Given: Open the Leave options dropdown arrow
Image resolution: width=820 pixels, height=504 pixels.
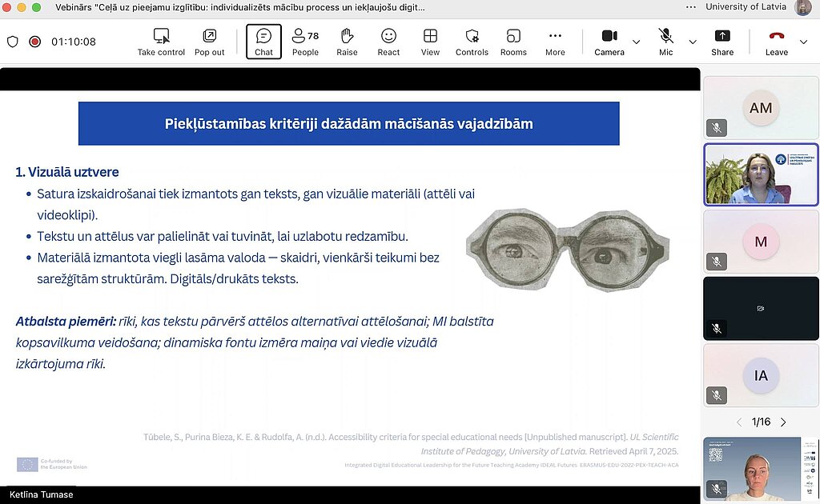Looking at the screenshot, I should click(804, 42).
